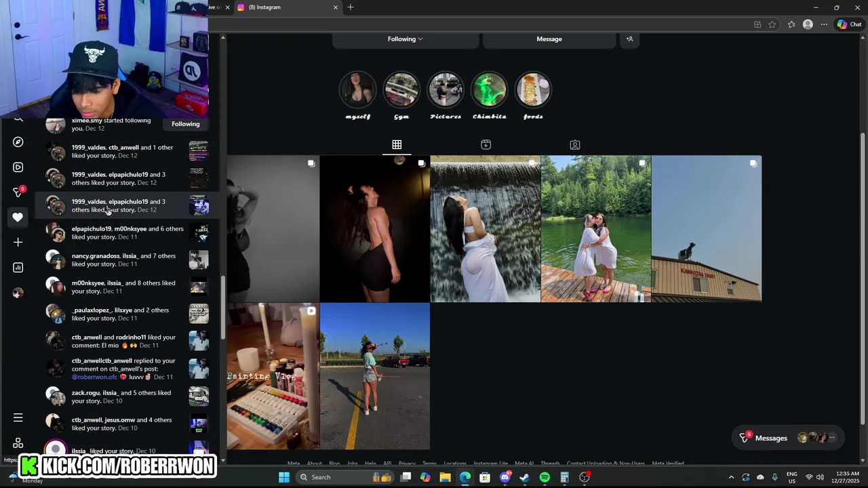Open the 'foods' story highlight
868x488 pixels.
(x=533, y=89)
